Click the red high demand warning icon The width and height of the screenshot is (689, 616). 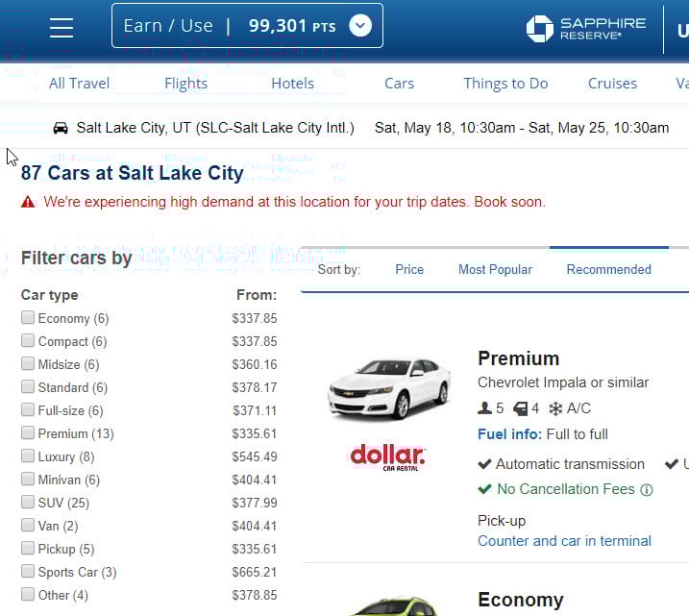28,202
